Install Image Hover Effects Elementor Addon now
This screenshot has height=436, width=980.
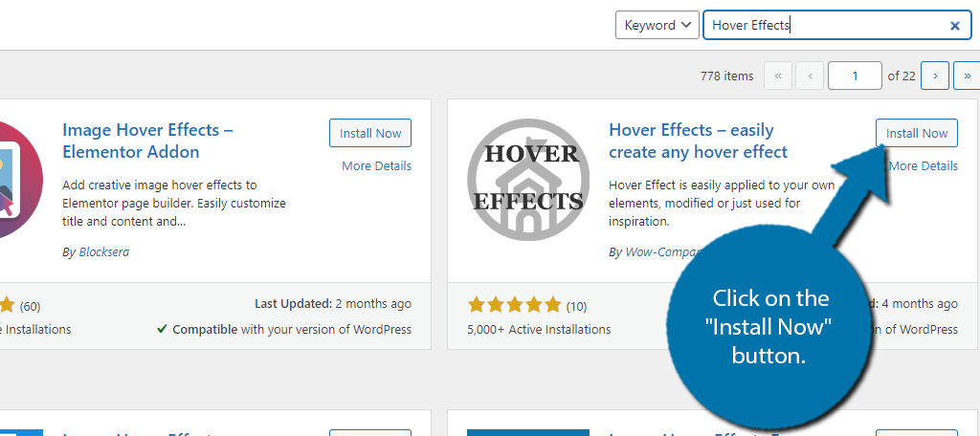(370, 133)
